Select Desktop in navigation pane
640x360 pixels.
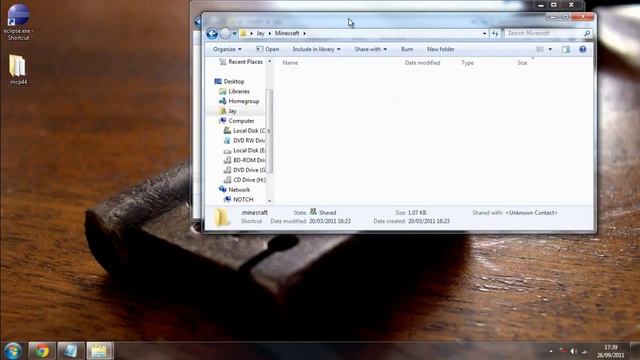(229, 82)
